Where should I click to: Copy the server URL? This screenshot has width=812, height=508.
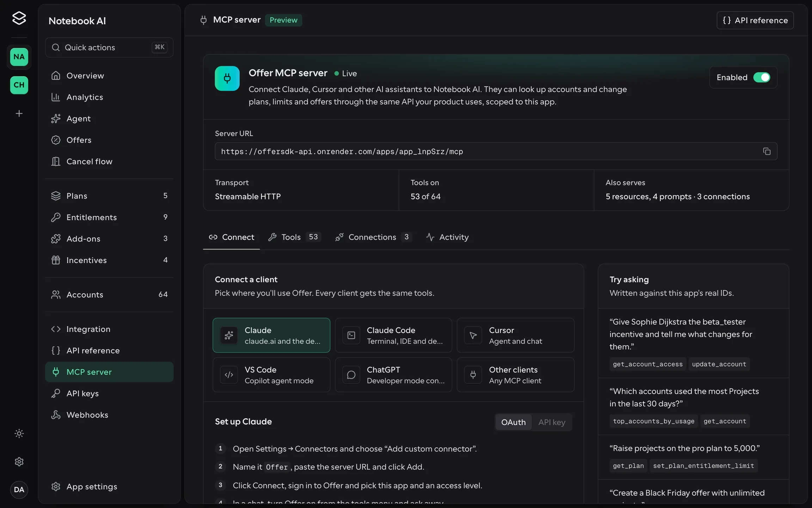[x=767, y=151]
